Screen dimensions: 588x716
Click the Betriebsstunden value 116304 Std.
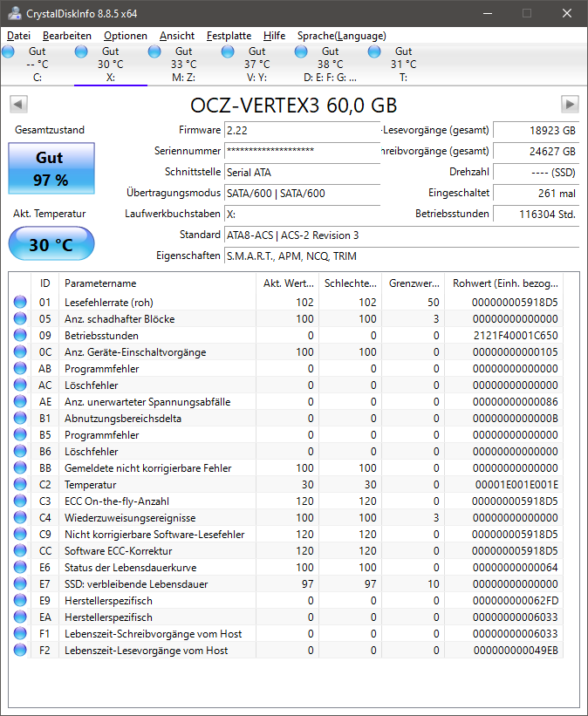[x=536, y=214]
